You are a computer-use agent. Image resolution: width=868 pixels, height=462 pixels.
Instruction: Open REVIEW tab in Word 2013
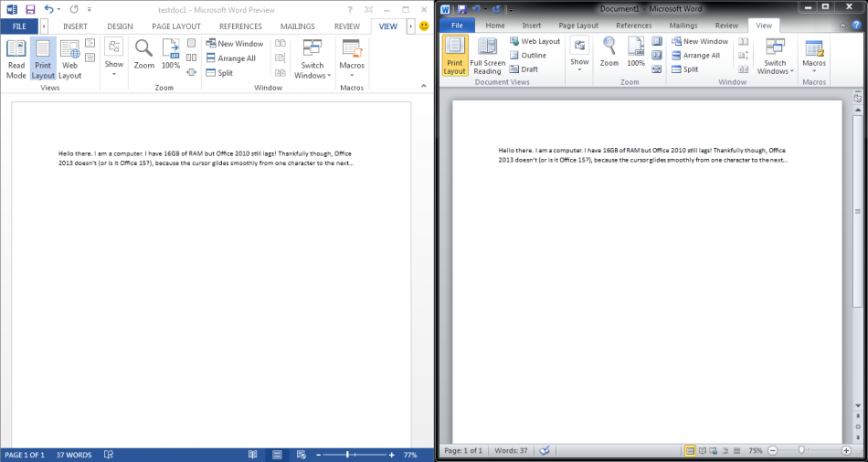point(347,26)
